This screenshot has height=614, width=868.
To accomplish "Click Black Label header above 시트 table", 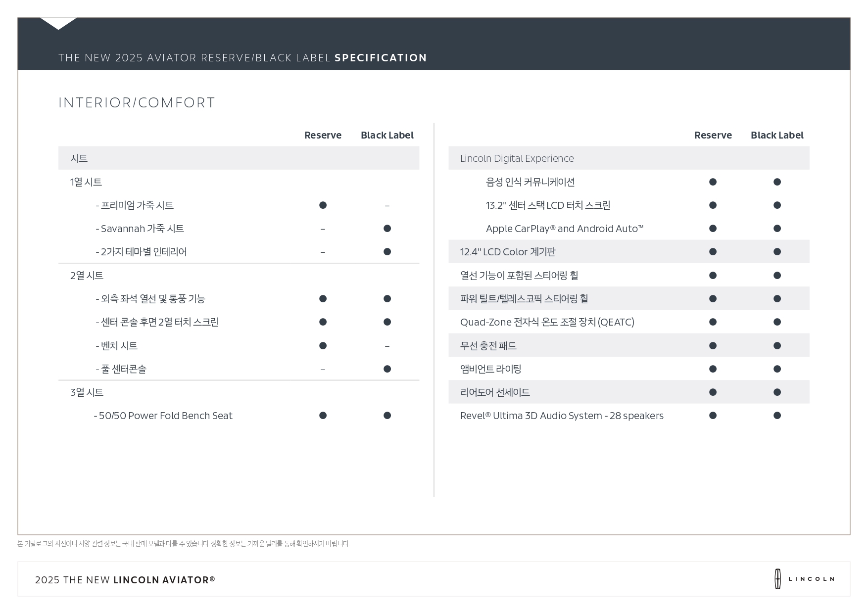I will pos(387,135).
